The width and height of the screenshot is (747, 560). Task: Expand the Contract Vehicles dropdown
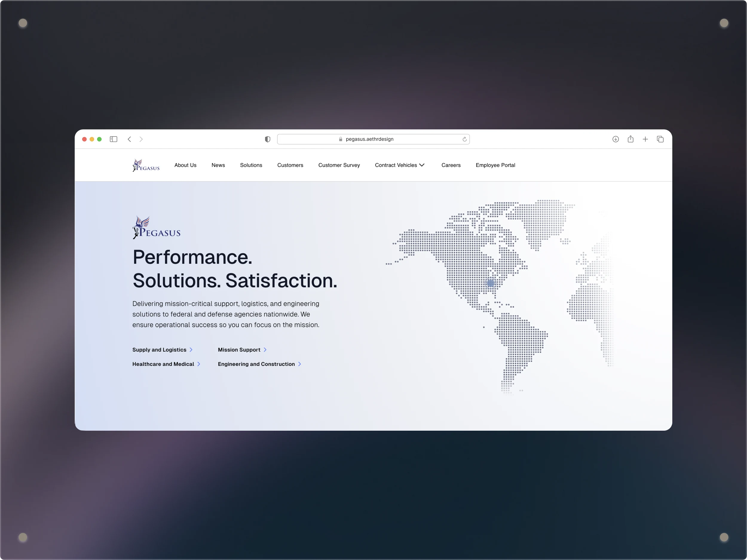[400, 165]
